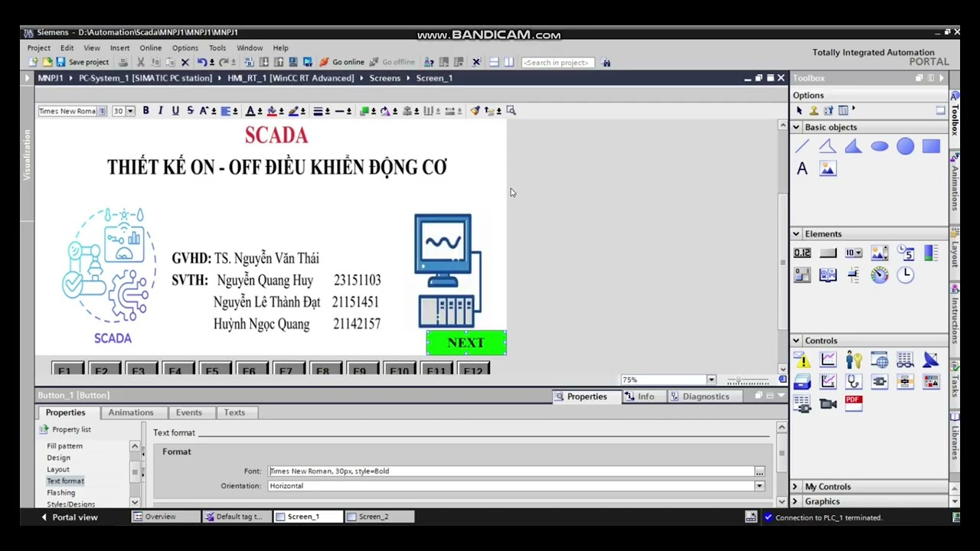
Task: Toggle underline text formatting
Action: 175,111
